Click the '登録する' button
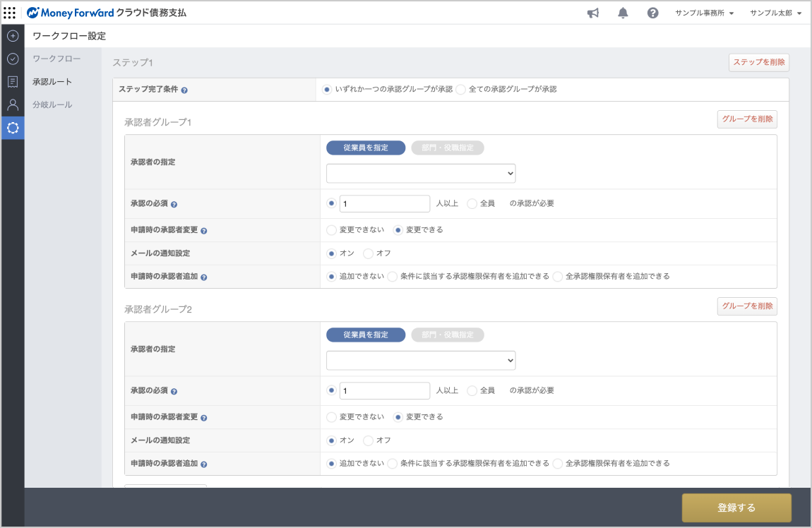The image size is (812, 528). [x=736, y=508]
